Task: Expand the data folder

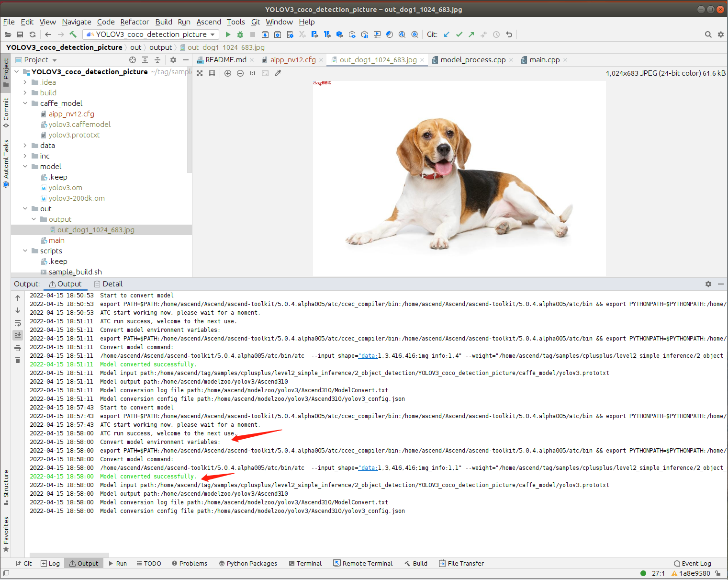Action: [x=25, y=146]
